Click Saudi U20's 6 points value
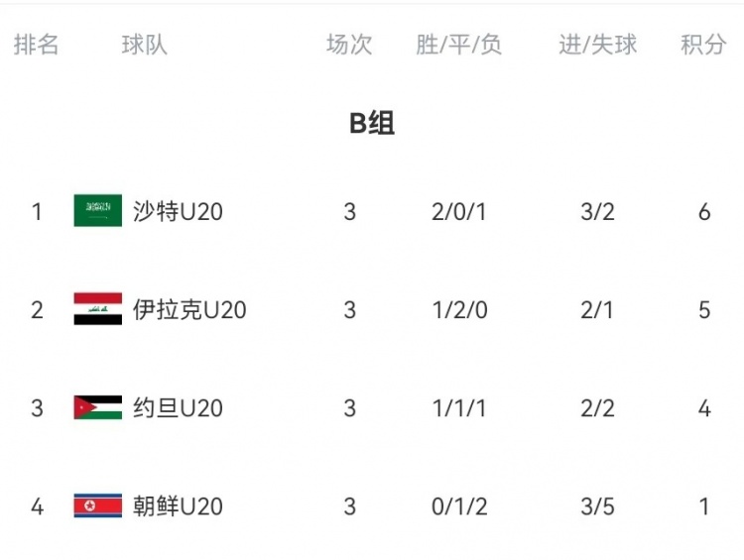The height and width of the screenshot is (560, 744). click(704, 211)
